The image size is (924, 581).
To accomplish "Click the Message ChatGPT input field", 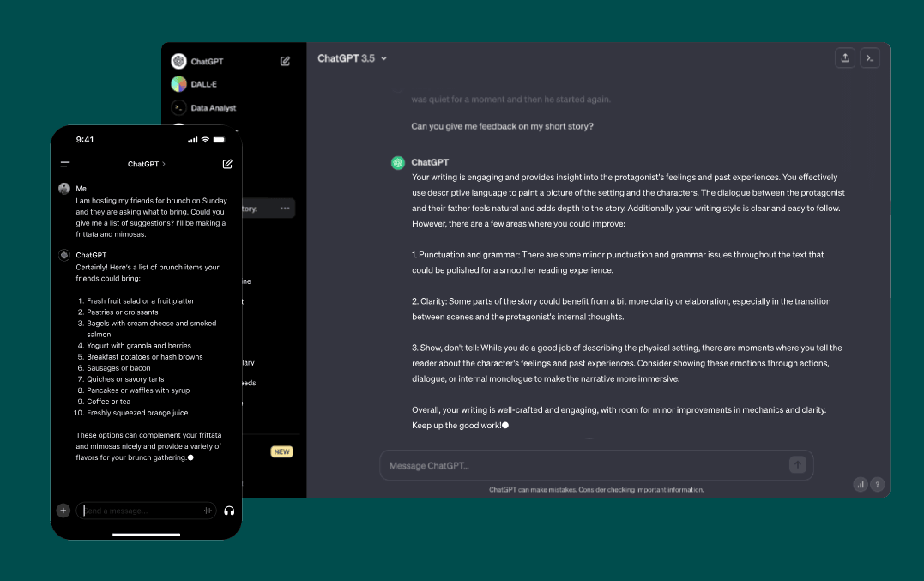I will [583, 465].
